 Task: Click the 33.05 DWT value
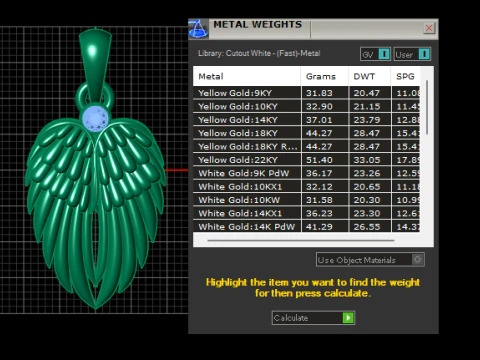point(367,160)
